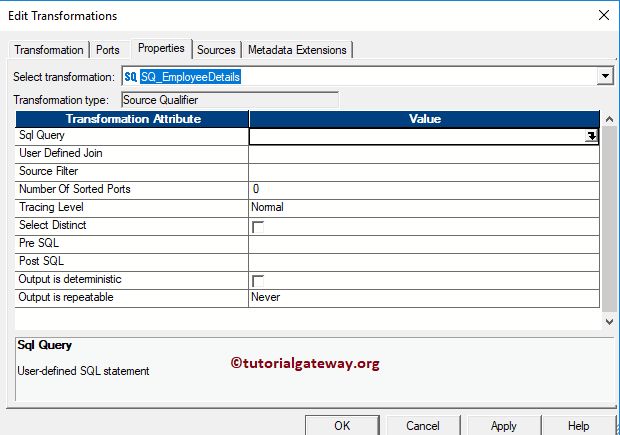Click the Post SQL value cell
Viewport: 620px width, 435px height.
424,262
